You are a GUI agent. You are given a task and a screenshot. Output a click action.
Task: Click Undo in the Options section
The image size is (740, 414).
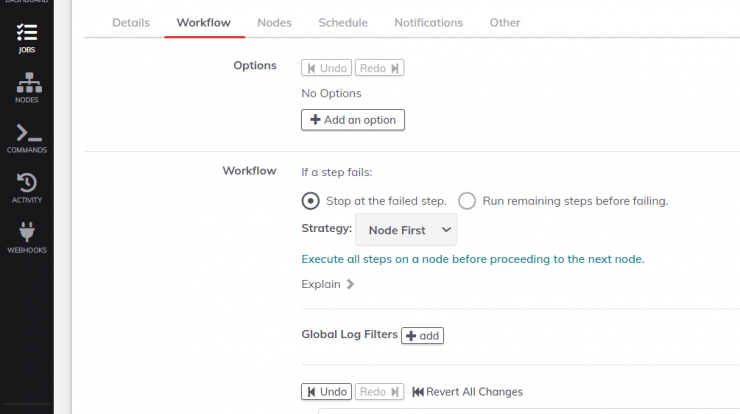pos(327,68)
